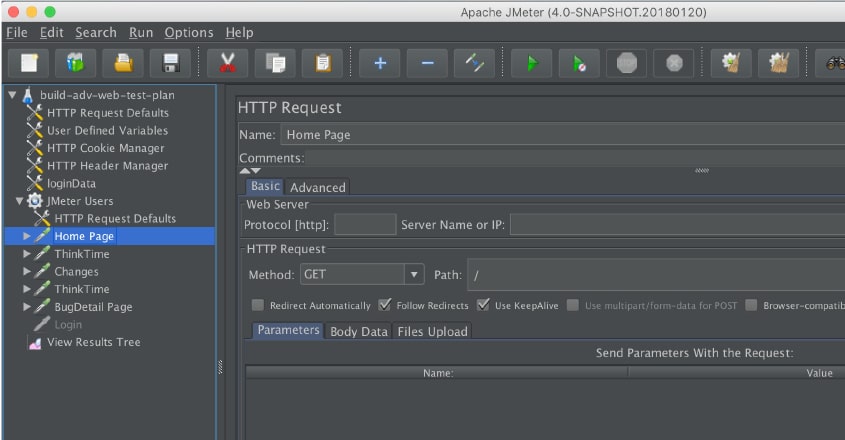Click the Paste clipboard toolbar icon
The height and width of the screenshot is (440, 845).
[x=322, y=63]
